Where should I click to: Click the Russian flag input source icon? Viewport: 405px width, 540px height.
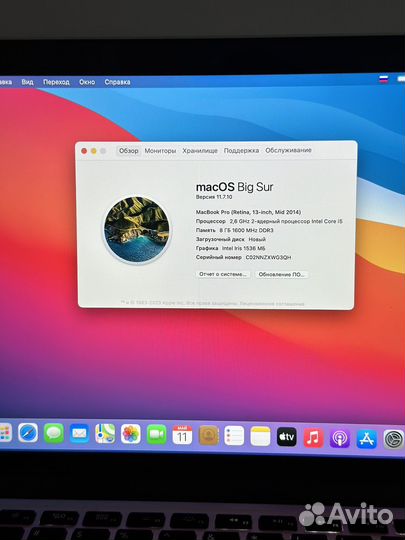tap(384, 79)
